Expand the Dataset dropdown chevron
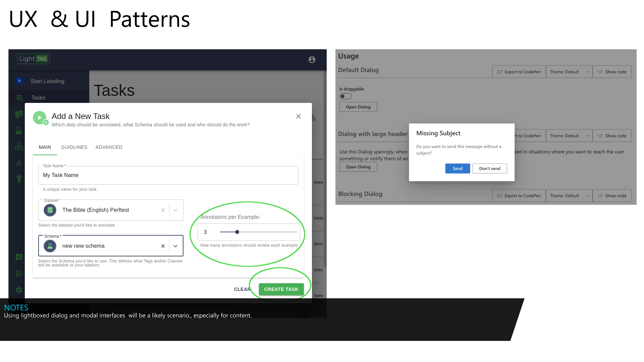 [175, 210]
